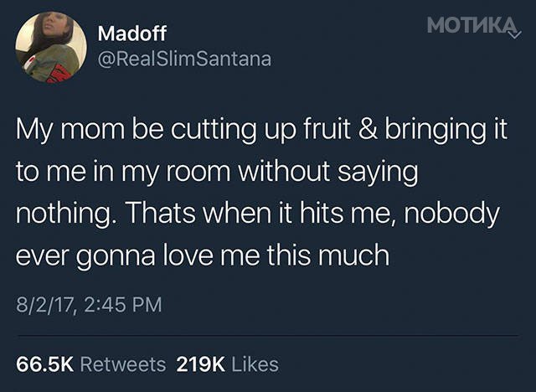The image size is (536, 392).
Task: Click the divider line above retweet counts
Action: (268, 336)
